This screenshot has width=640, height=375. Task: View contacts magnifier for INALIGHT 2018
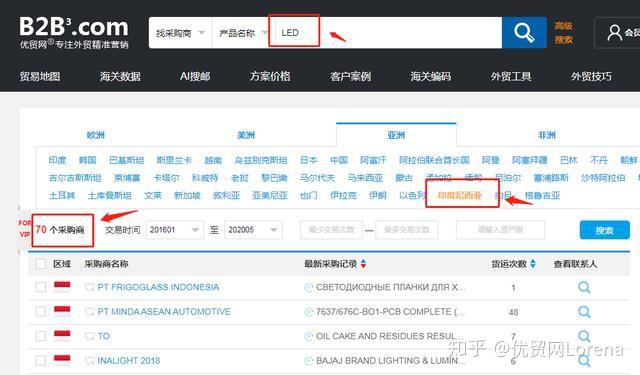tap(584, 361)
